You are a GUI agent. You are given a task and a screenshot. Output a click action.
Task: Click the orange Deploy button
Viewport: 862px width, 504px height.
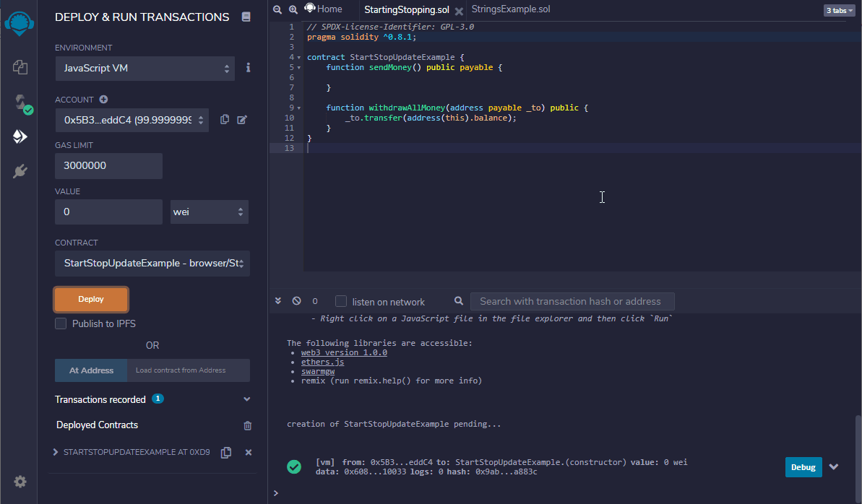[x=91, y=299]
